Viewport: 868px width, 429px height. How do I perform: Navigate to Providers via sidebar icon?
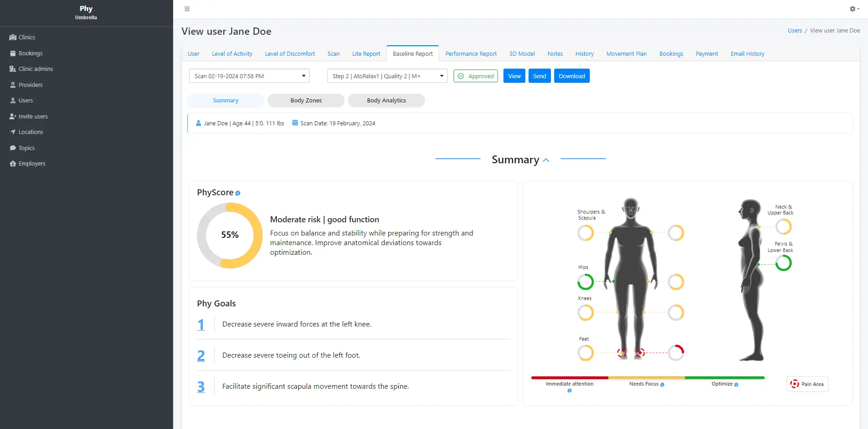click(x=30, y=85)
